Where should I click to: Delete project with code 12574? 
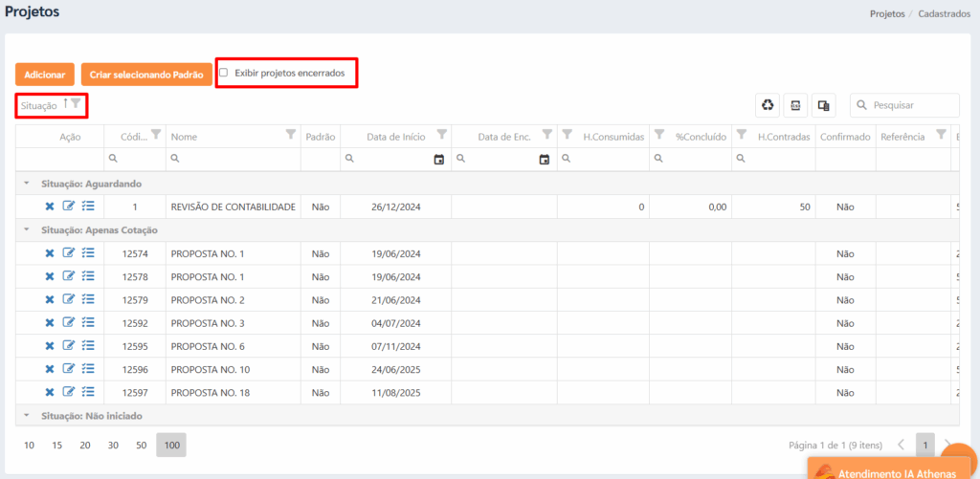pyautogui.click(x=50, y=253)
